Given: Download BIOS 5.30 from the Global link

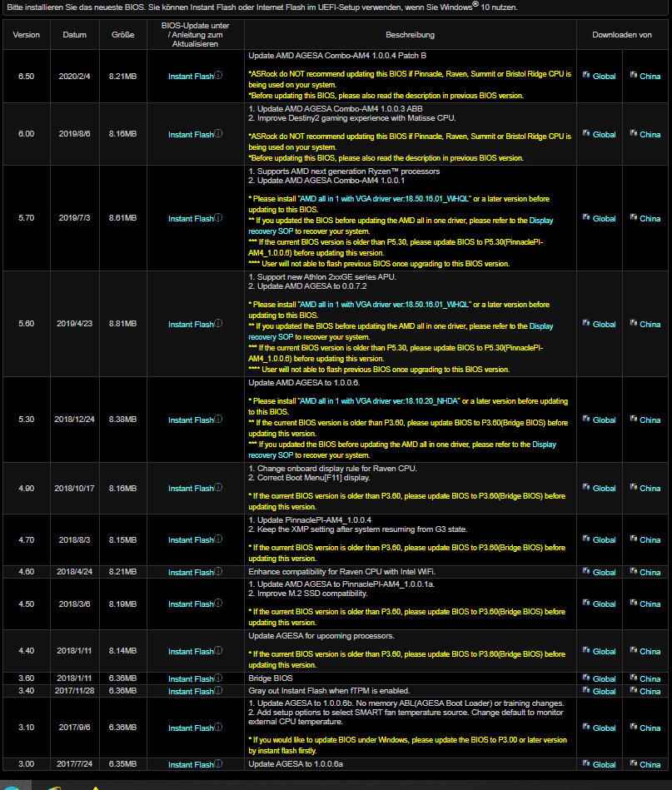Looking at the screenshot, I should (x=604, y=420).
